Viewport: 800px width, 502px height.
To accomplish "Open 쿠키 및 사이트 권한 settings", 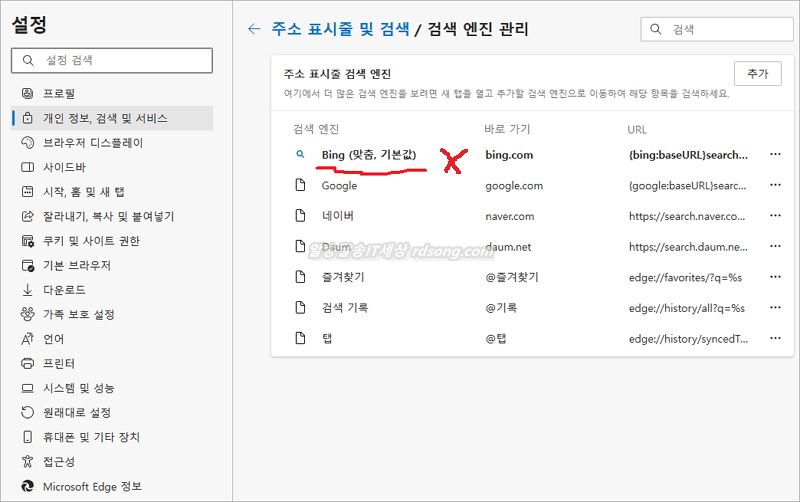I will click(x=90, y=241).
